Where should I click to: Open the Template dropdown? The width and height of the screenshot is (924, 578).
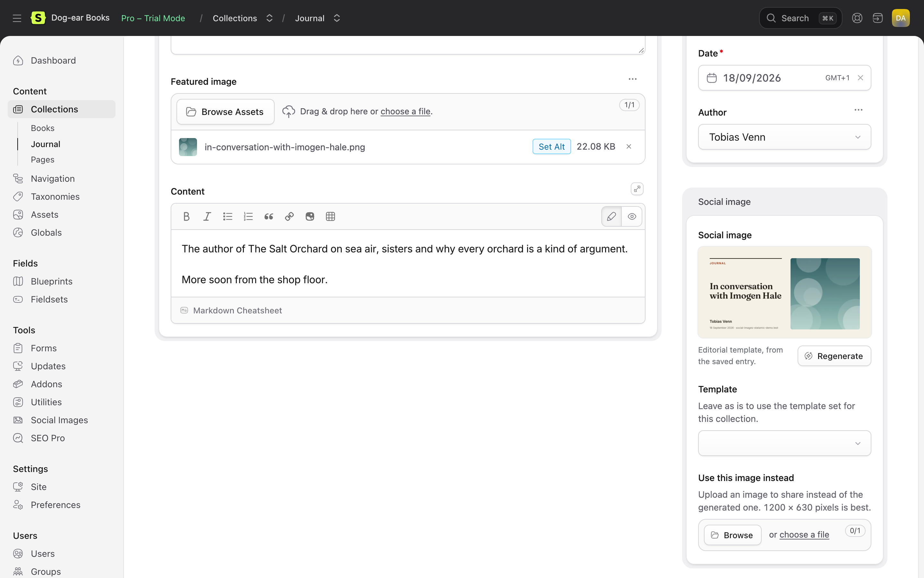pyautogui.click(x=784, y=443)
